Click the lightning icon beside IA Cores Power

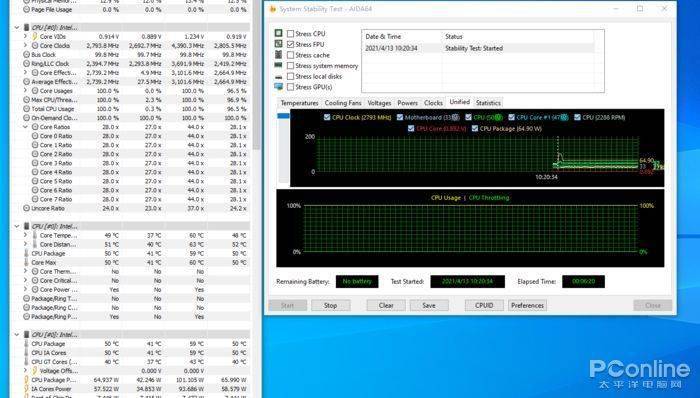click(26, 389)
